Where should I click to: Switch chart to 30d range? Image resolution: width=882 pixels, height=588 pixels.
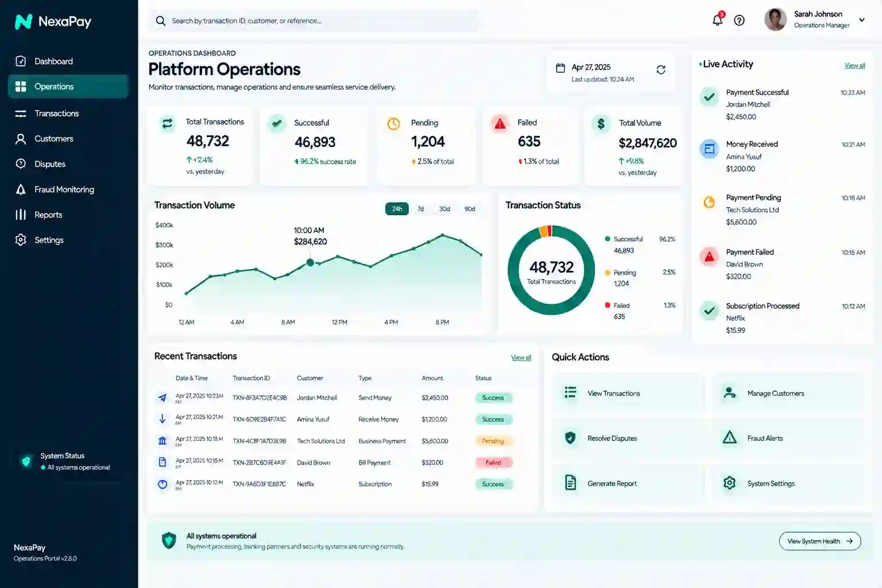coord(444,209)
